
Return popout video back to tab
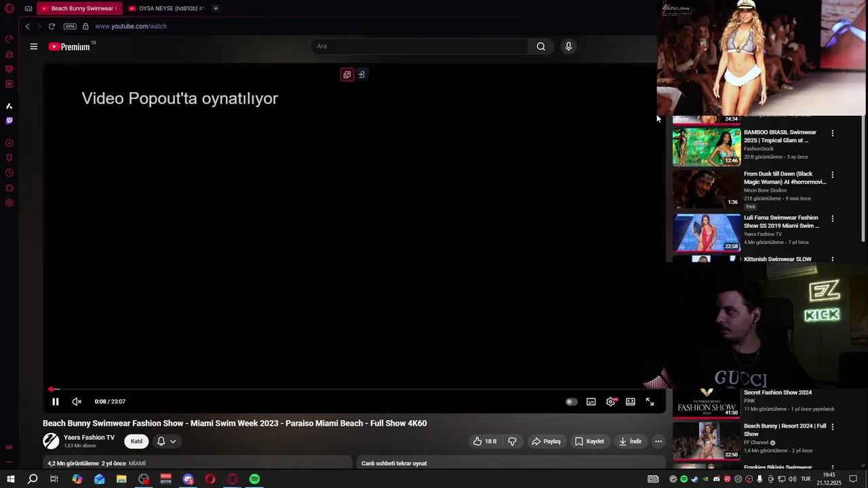[361, 75]
